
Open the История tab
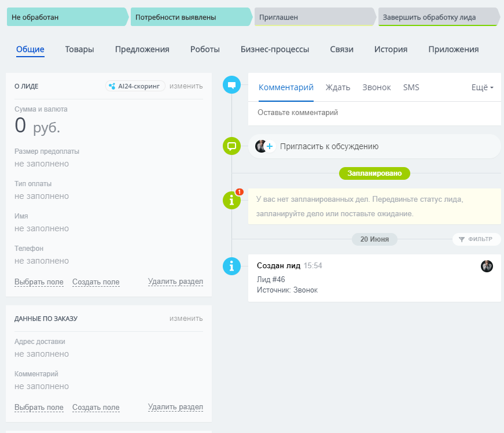(x=391, y=50)
